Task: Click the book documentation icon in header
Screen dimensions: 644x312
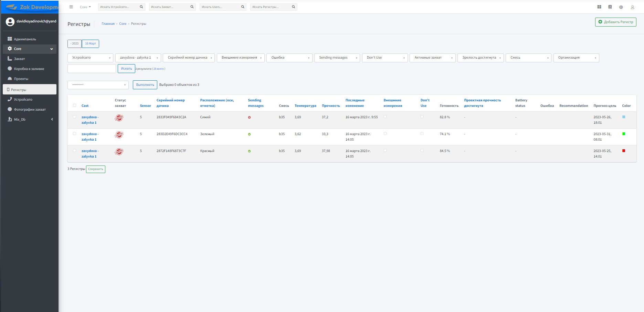Action: [610, 7]
